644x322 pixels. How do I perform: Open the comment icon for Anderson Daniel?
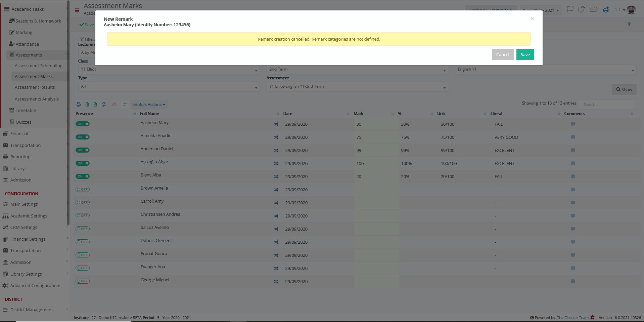coord(573,150)
